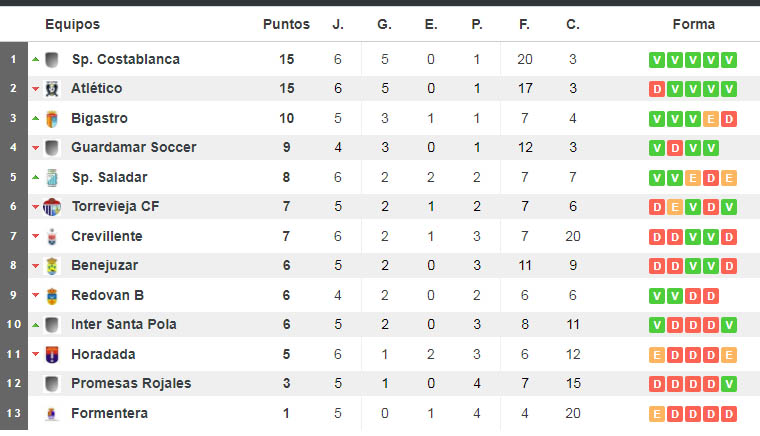This screenshot has width=760, height=436.
Task: Click the Redovan B crest icon
Action: point(52,296)
